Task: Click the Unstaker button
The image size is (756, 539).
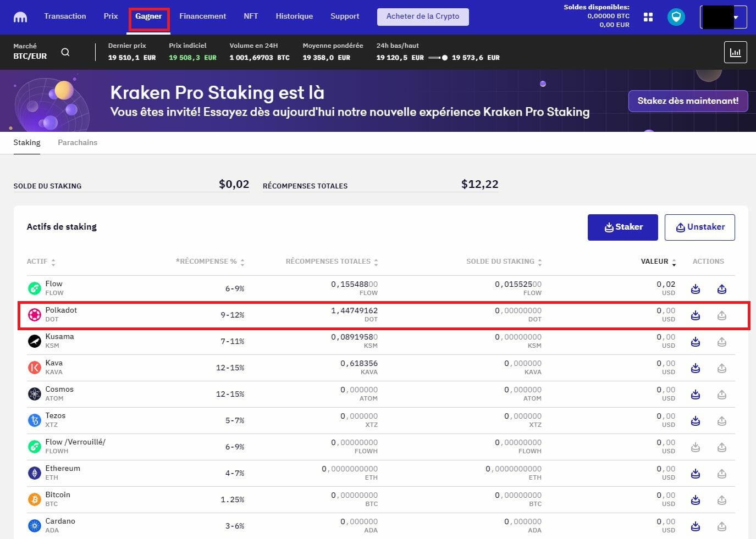Action: (700, 227)
